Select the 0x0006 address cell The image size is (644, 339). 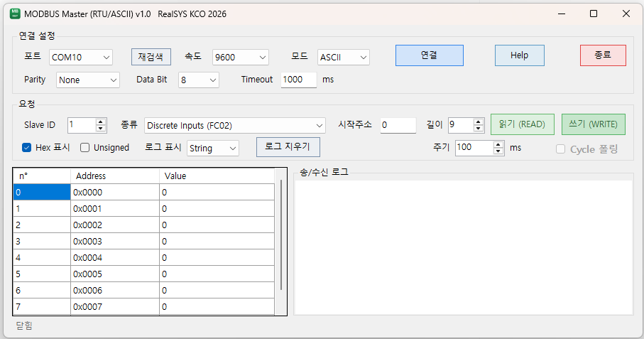[x=115, y=291]
